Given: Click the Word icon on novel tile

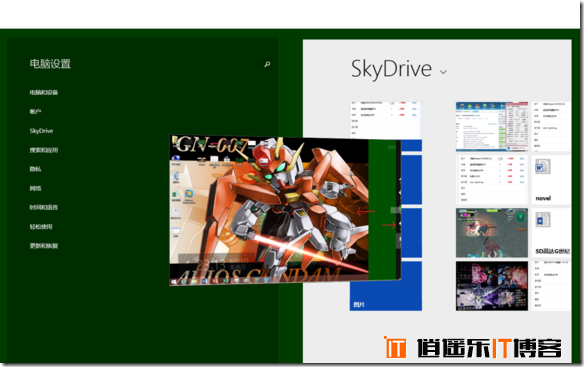Looking at the screenshot, I should point(542,167).
